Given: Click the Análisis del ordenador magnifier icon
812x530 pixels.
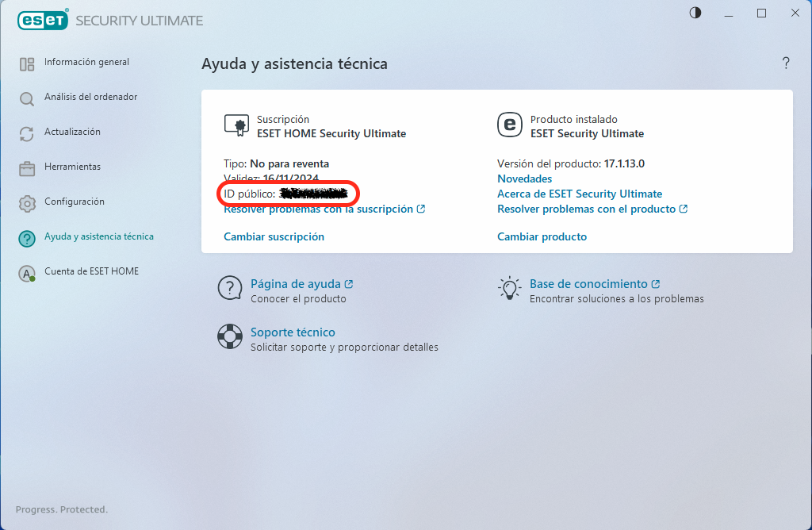Looking at the screenshot, I should pyautogui.click(x=27, y=99).
